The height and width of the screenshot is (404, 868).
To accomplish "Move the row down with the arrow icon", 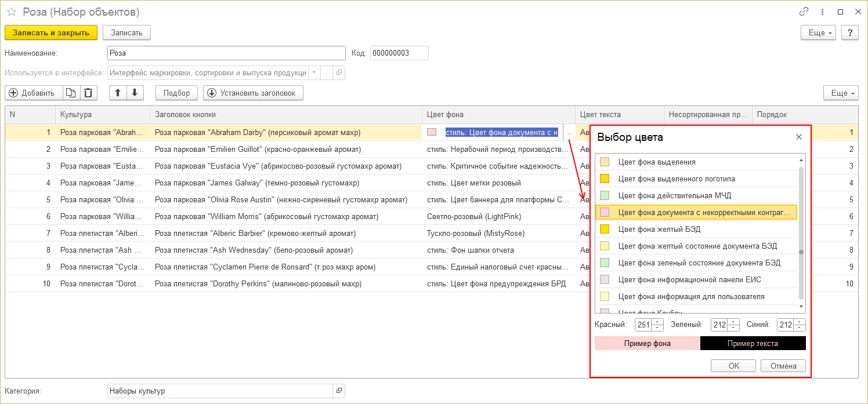I will (135, 93).
